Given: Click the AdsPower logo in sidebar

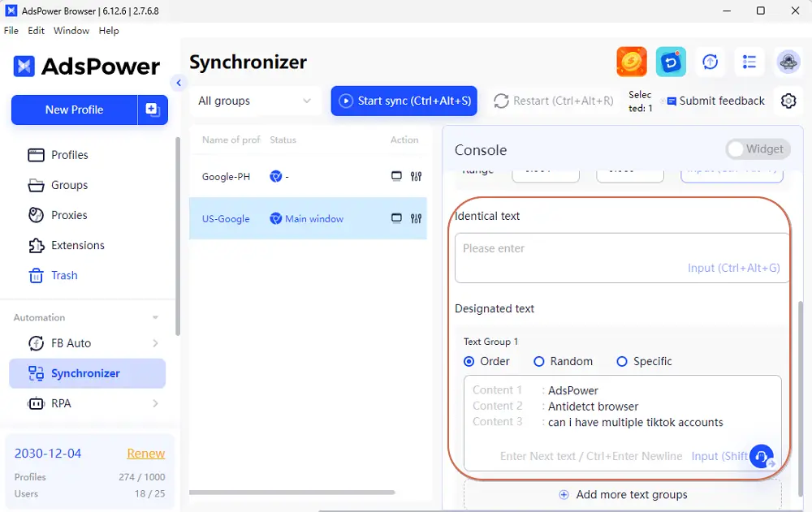Looking at the screenshot, I should [x=87, y=67].
